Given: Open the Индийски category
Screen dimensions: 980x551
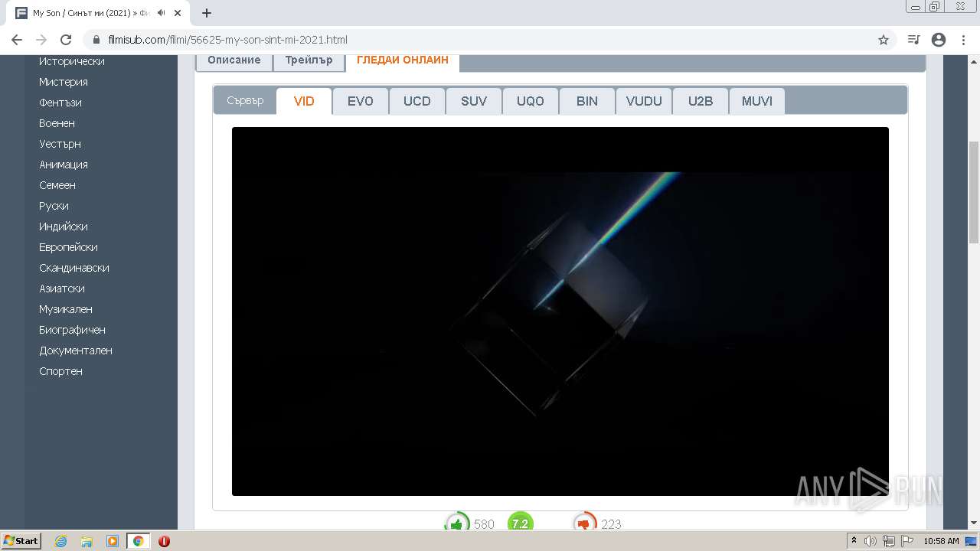Looking at the screenshot, I should (x=64, y=227).
